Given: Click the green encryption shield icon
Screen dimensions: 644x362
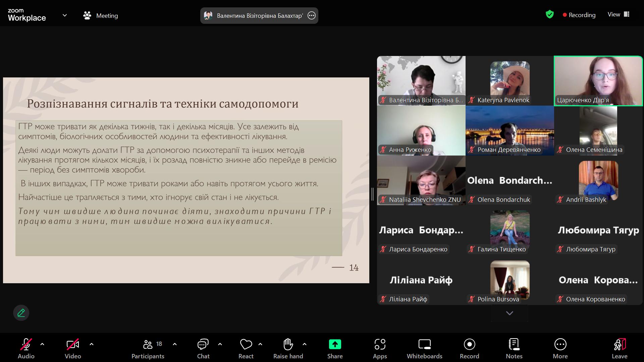Looking at the screenshot, I should coord(549,14).
